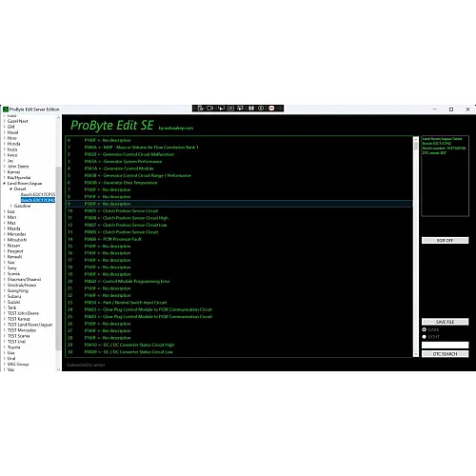Select the LIGHT theme radio button
This screenshot has width=476, height=476.
(x=424, y=337)
